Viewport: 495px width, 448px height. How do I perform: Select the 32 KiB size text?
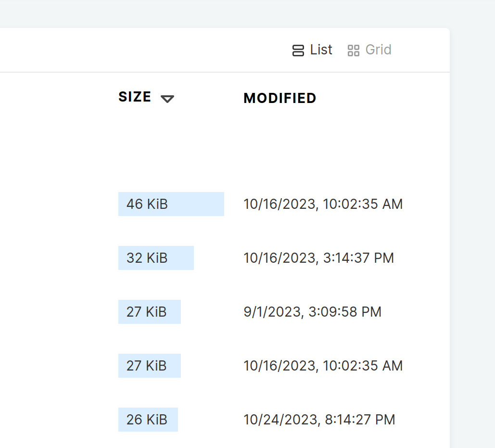point(147,258)
